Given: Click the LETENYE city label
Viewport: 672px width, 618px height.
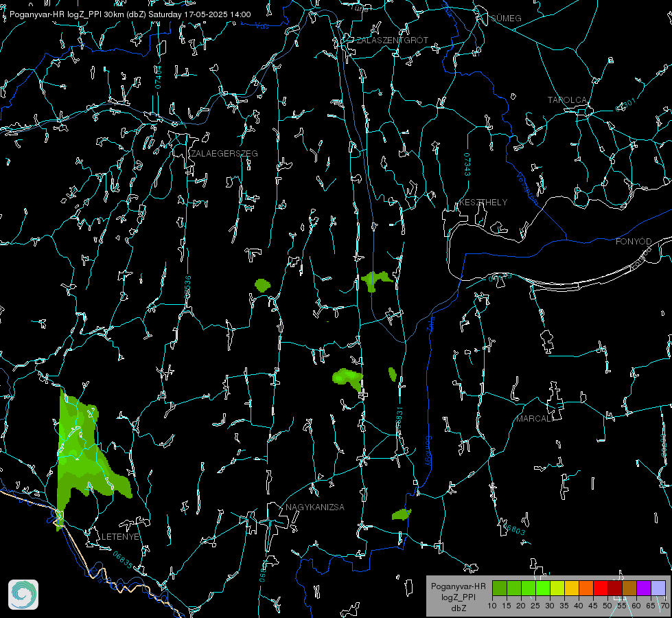Looking at the screenshot, I should tap(120, 536).
